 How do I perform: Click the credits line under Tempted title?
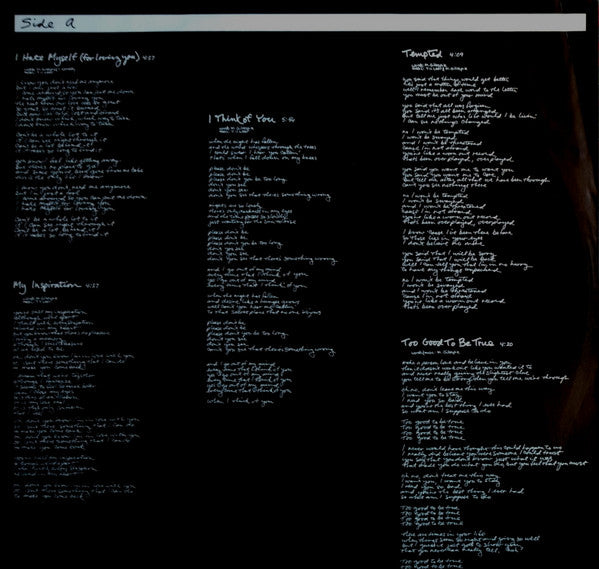click(439, 67)
